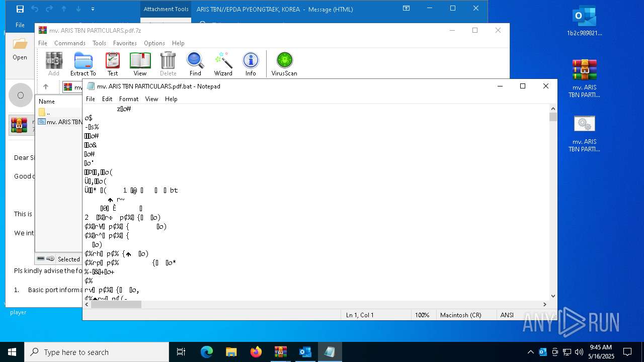
Task: Open the mv. ARIS TBN WinRAR desktop archive
Action: coord(584,78)
